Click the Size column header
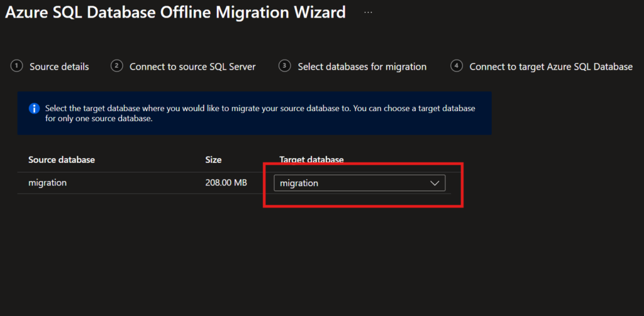The height and width of the screenshot is (316, 644). coord(213,160)
